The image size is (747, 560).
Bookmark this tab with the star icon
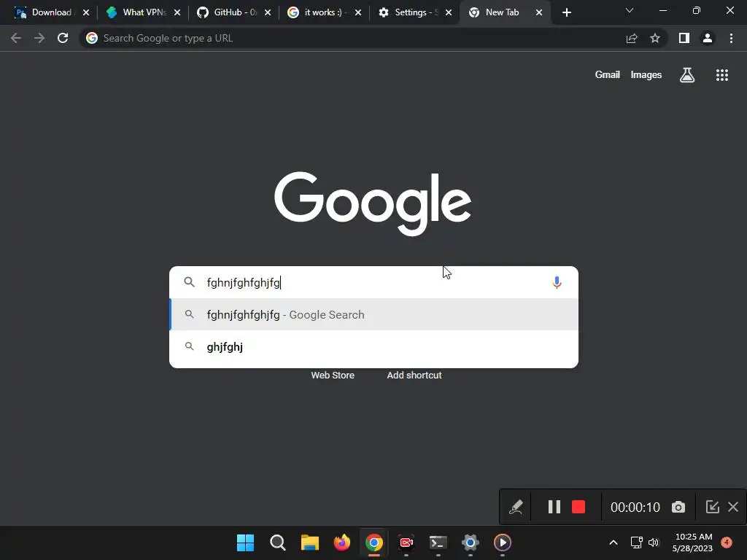(x=655, y=38)
